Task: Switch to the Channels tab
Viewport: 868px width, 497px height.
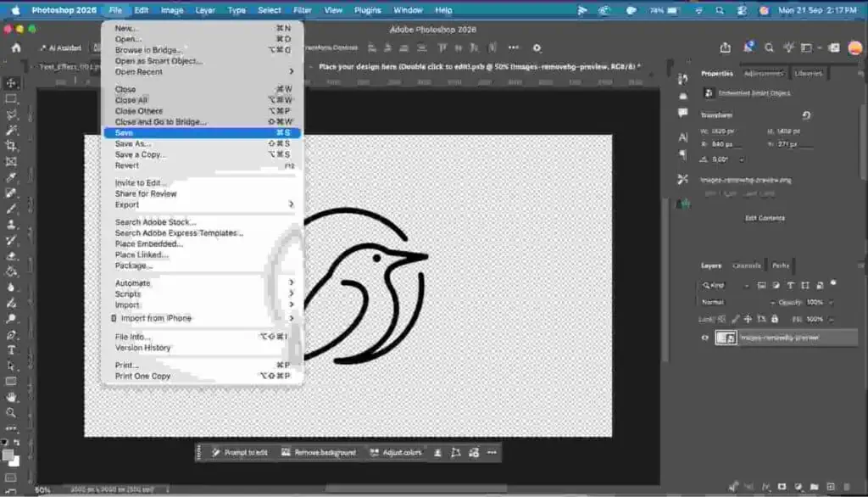Action: click(x=746, y=266)
